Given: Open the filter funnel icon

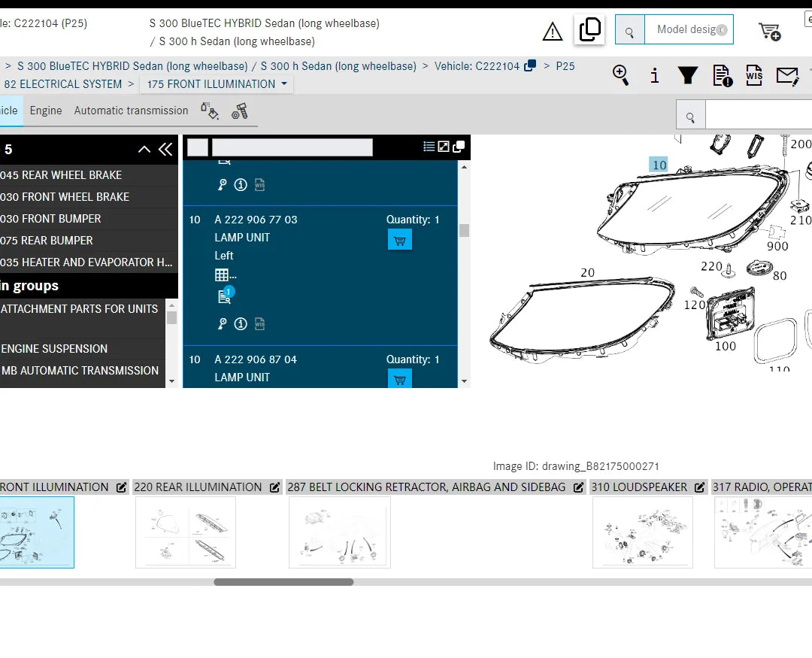Looking at the screenshot, I should pos(687,75).
